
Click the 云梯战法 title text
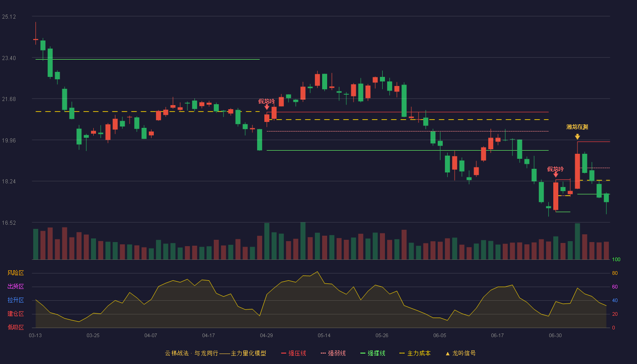pos(177,353)
